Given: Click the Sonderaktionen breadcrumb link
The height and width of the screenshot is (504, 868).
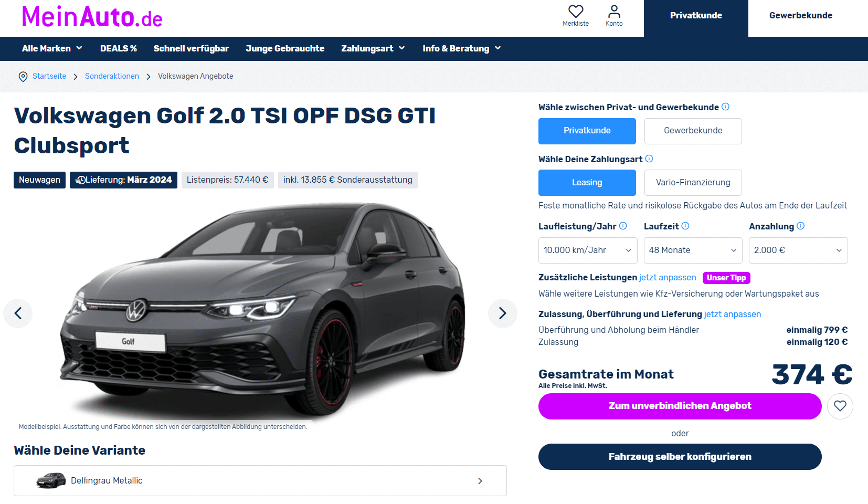Looking at the screenshot, I should pyautogui.click(x=112, y=76).
